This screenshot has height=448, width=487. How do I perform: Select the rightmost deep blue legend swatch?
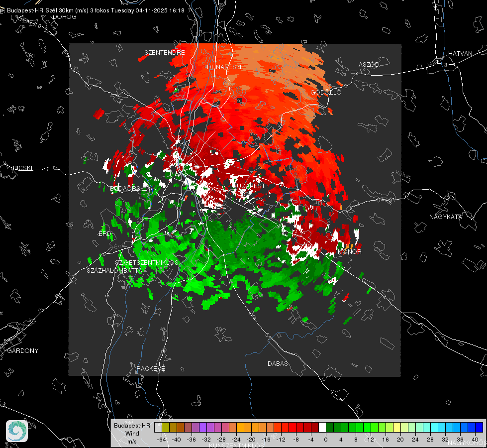479,427
